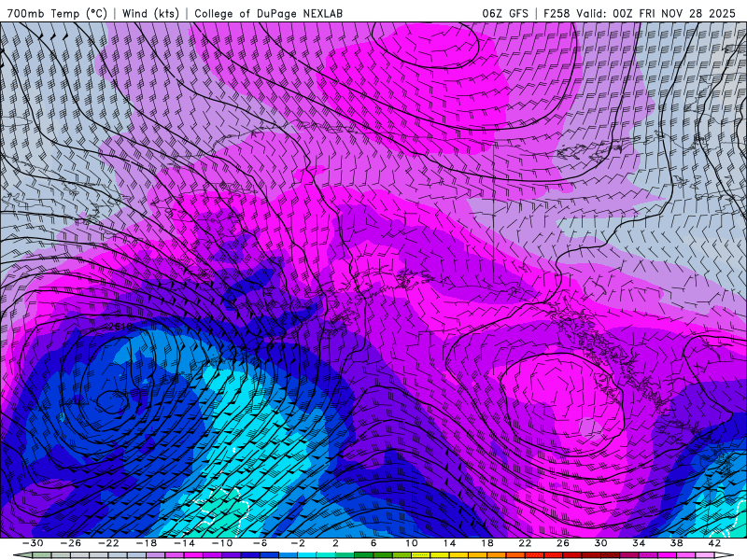747x560 pixels.
Task: Click the "Valid: 00Z FRI NOV 28 2025" text
Action: point(656,13)
